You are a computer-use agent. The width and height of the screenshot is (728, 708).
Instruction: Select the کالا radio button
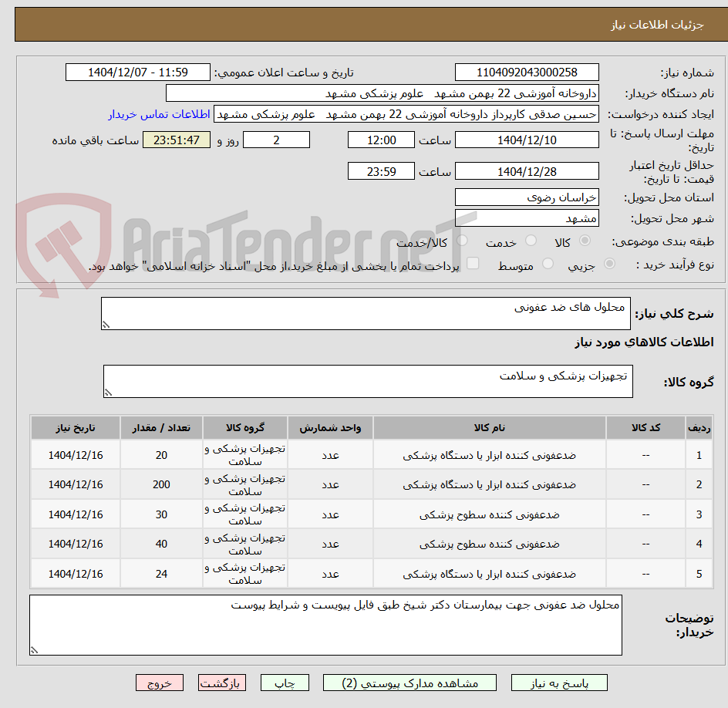(x=585, y=241)
